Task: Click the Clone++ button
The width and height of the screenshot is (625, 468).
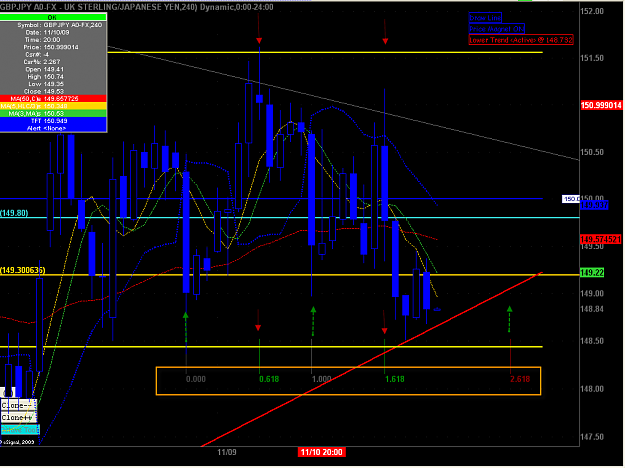Action: [x=18, y=417]
